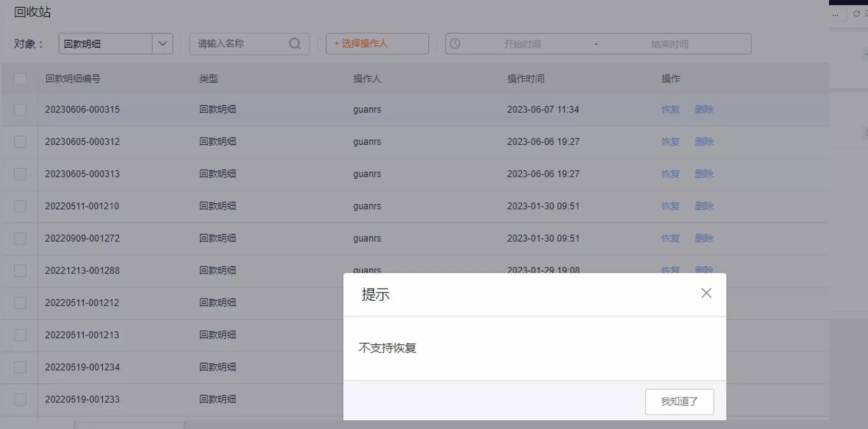This screenshot has height=429, width=868.
Task: Click the 选择操作人 button
Action: pos(377,44)
